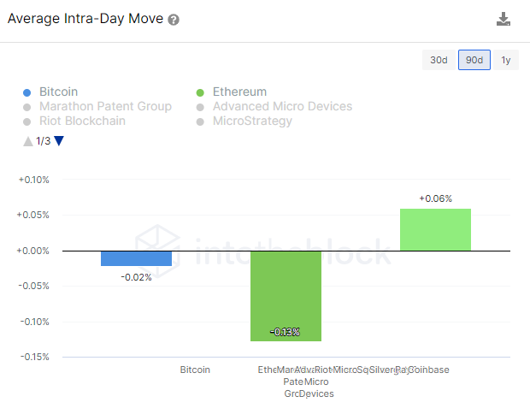
Task: Enable Marathon Patent Group series
Action: [105, 106]
